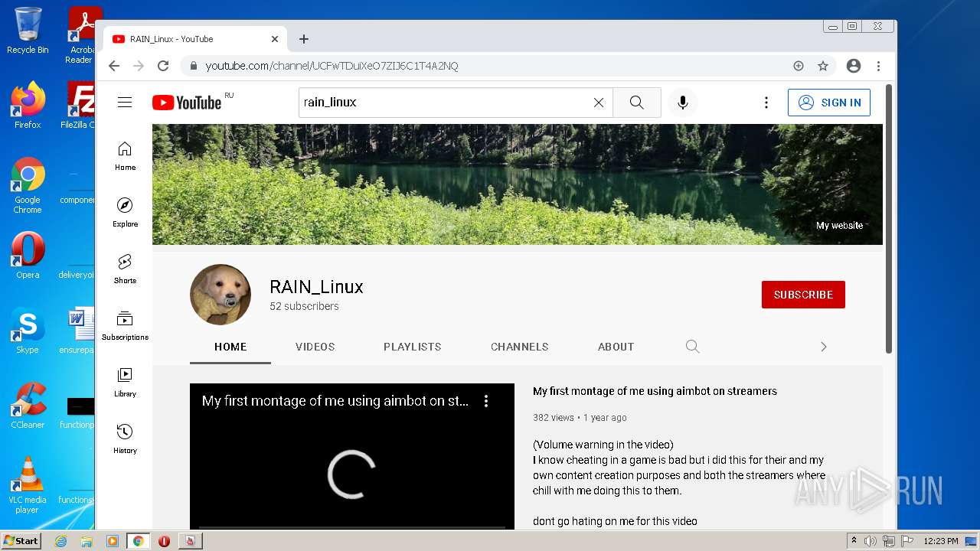Click the RAIN_Linux channel avatar
Viewport: 980px width, 551px height.
point(220,295)
